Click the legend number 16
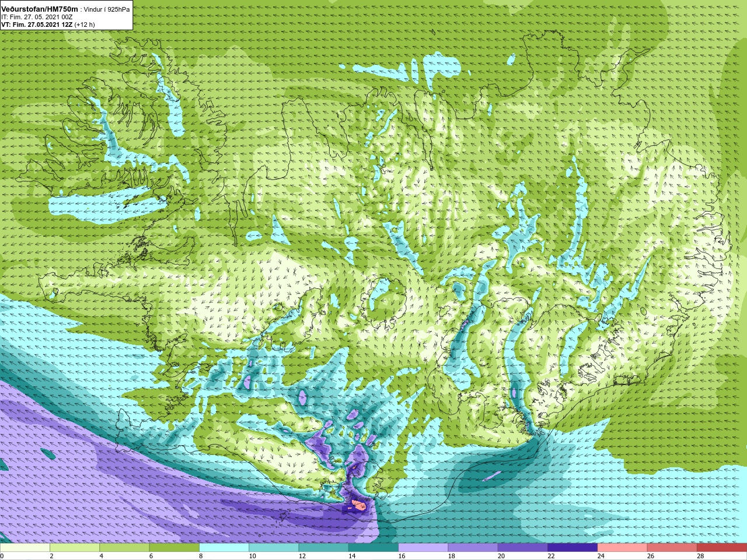This screenshot has height=560, width=747. pyautogui.click(x=402, y=556)
